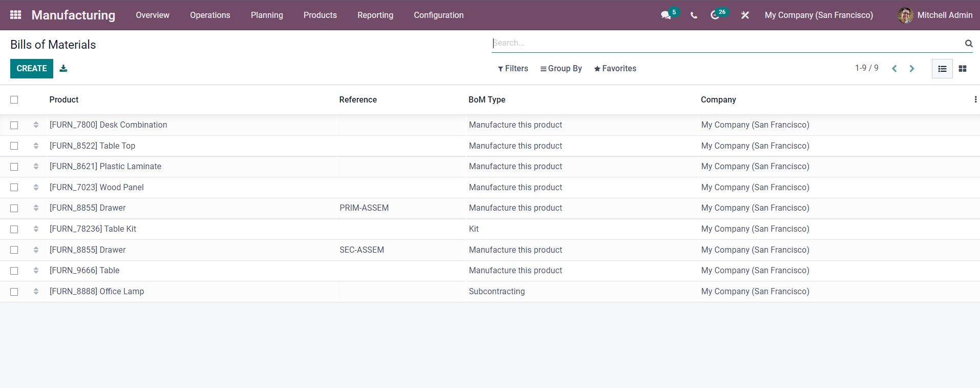This screenshot has width=980, height=388.
Task: Open [FURN_7023] Wood Panel record
Action: point(96,188)
